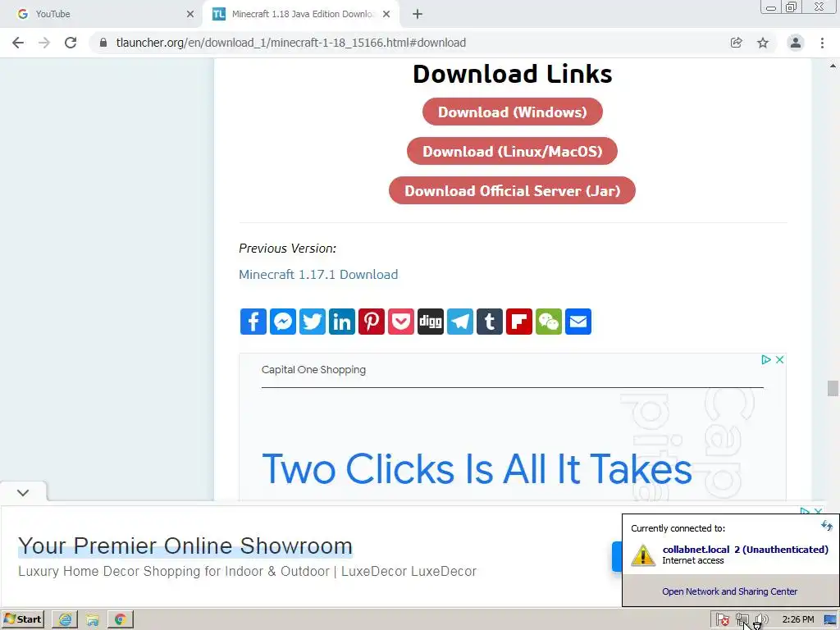Open Windows Explorer from taskbar
The image size is (840, 630).
[x=93, y=620]
